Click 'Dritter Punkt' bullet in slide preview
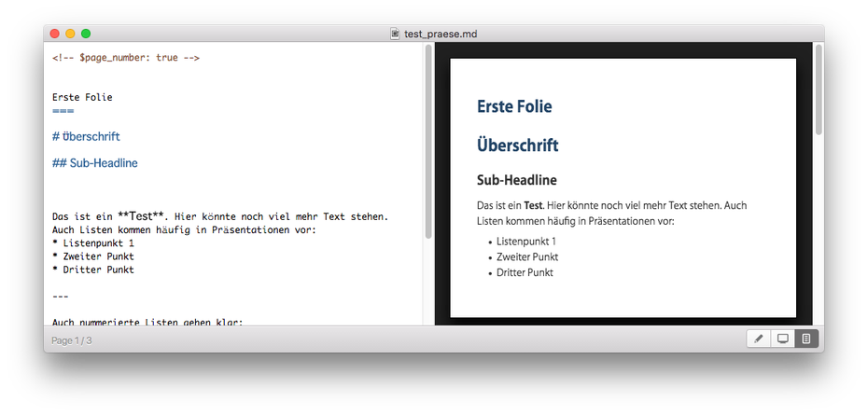Screen dimensions: 868x415 point(525,272)
